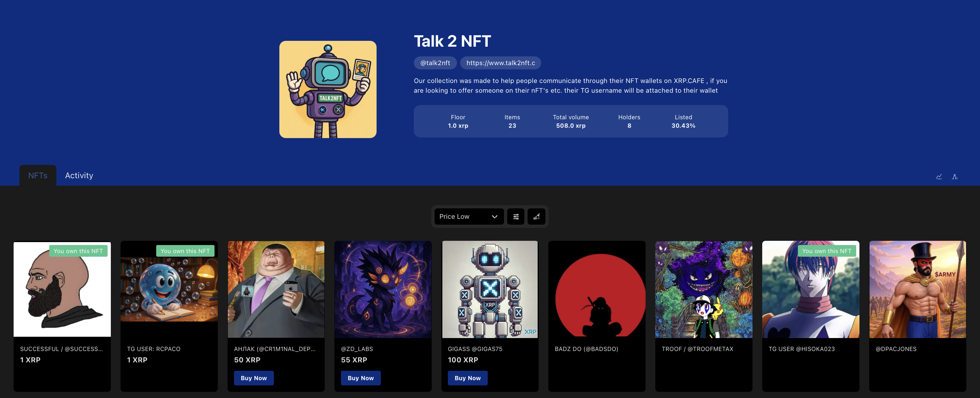
Task: Toggle ownership badge on TG USER: RCPACO card
Action: tap(185, 251)
